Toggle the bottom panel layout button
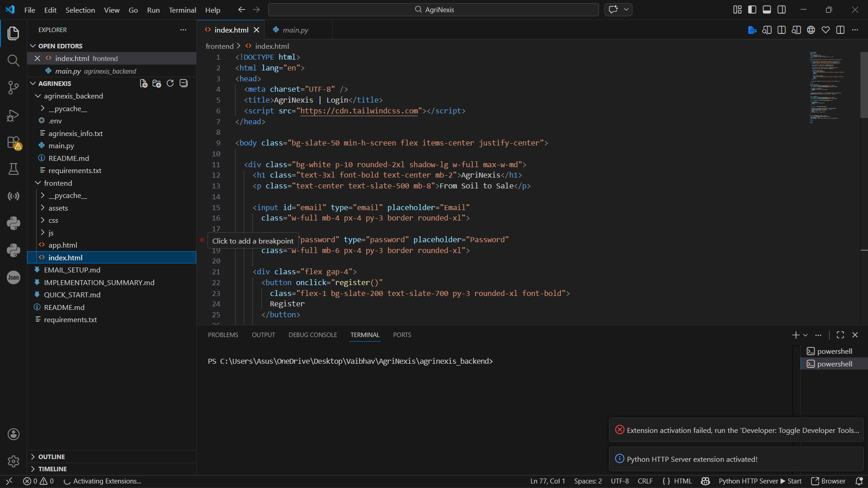 (x=767, y=9)
